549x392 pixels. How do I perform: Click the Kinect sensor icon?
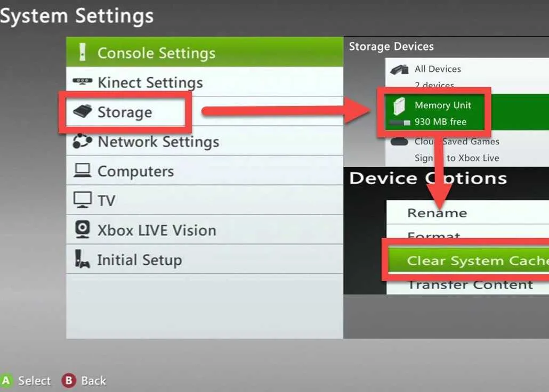(83, 81)
